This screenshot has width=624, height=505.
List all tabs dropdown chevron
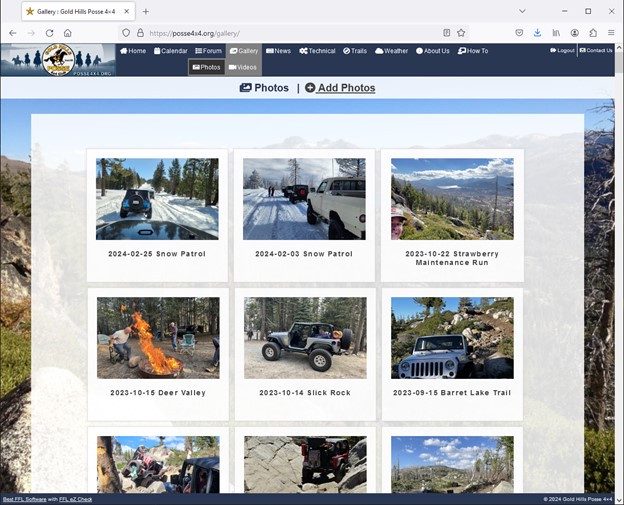(x=522, y=11)
